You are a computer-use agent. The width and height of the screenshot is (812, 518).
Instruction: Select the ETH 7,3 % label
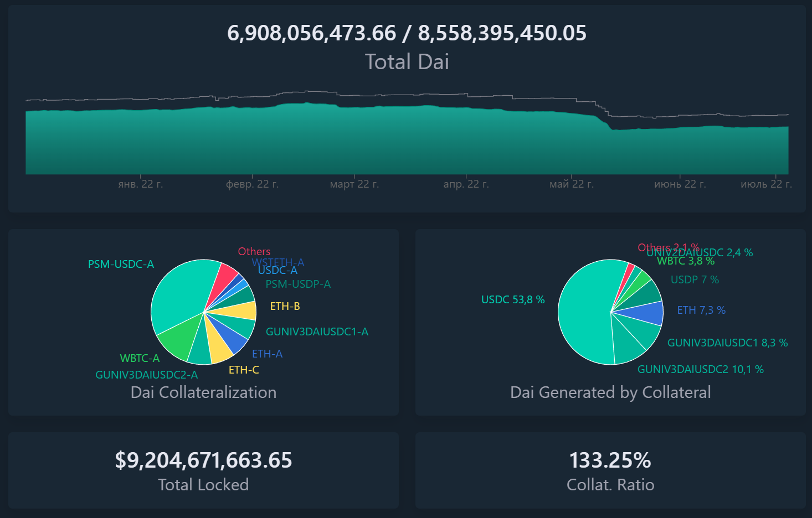point(701,310)
